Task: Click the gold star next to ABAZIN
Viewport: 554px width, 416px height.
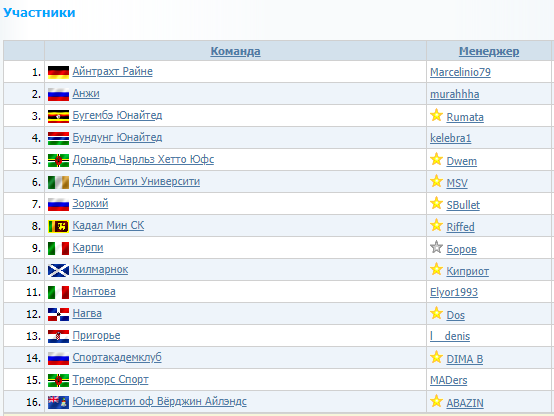Action: 436,401
